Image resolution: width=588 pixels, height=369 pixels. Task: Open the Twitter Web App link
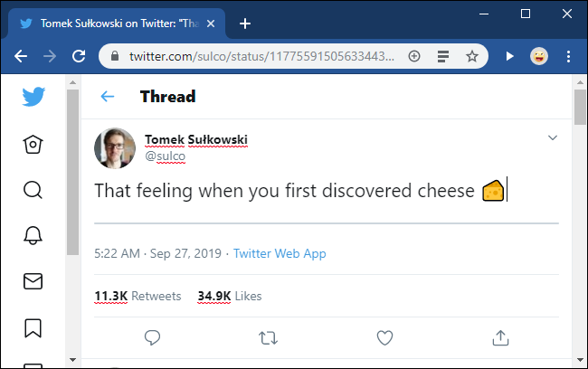[x=280, y=253]
